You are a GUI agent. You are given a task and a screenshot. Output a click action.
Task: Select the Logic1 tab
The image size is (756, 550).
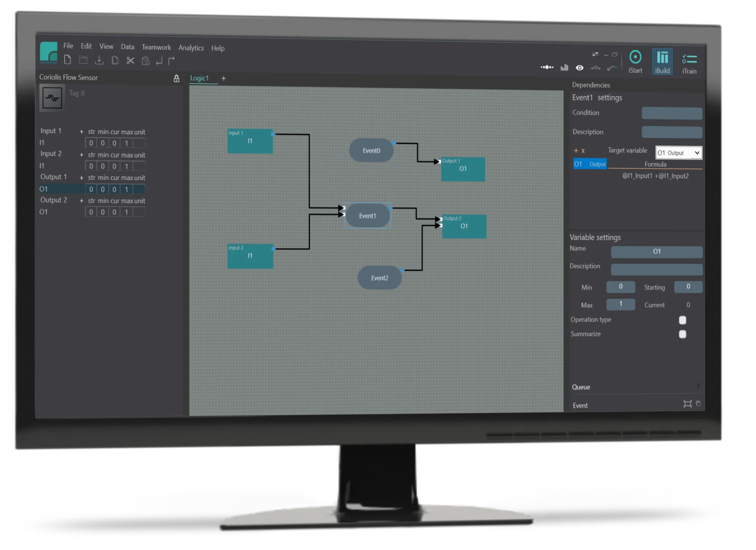coord(200,78)
